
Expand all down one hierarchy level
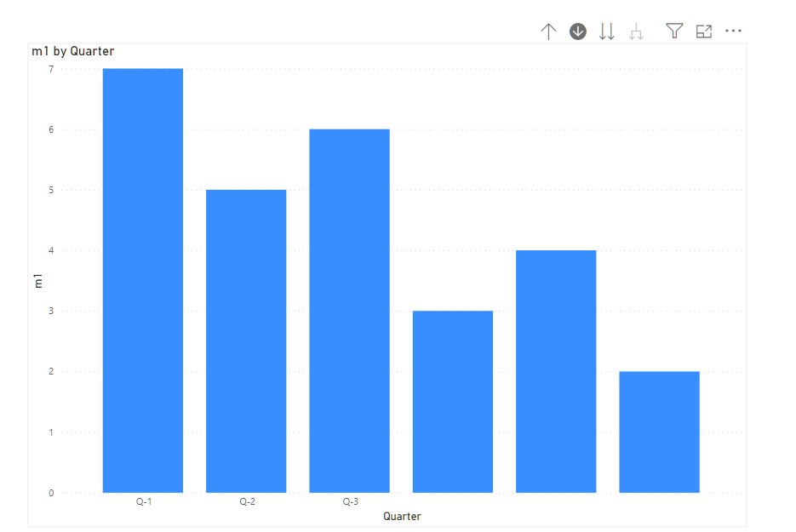[636, 31]
